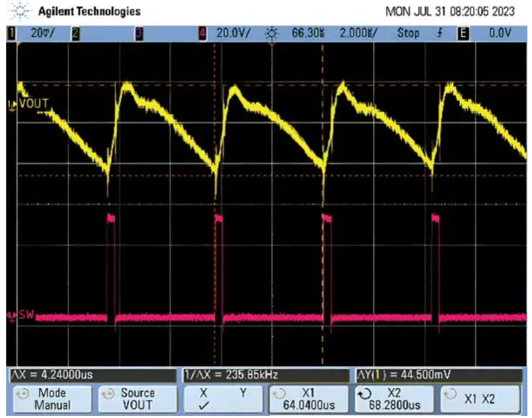Viewport: 532px width, 418px height.
Task: Click the X1 cursor knob icon
Action: [279, 394]
